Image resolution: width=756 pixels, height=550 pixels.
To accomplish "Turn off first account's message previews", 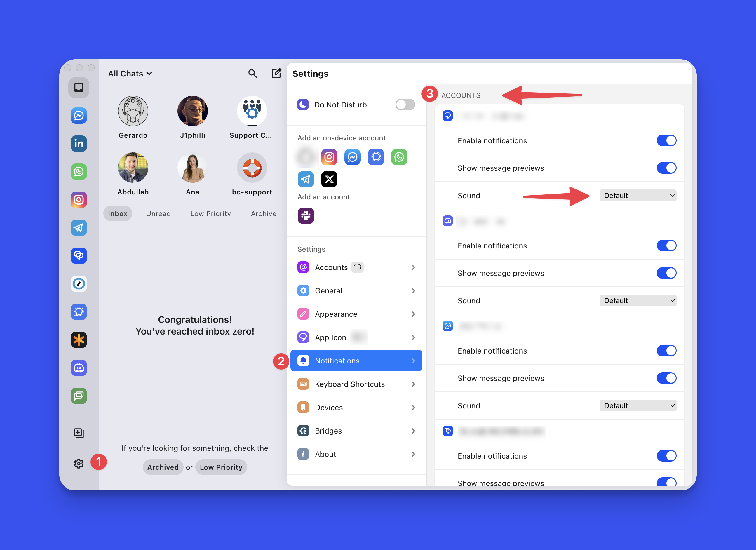I will (666, 168).
